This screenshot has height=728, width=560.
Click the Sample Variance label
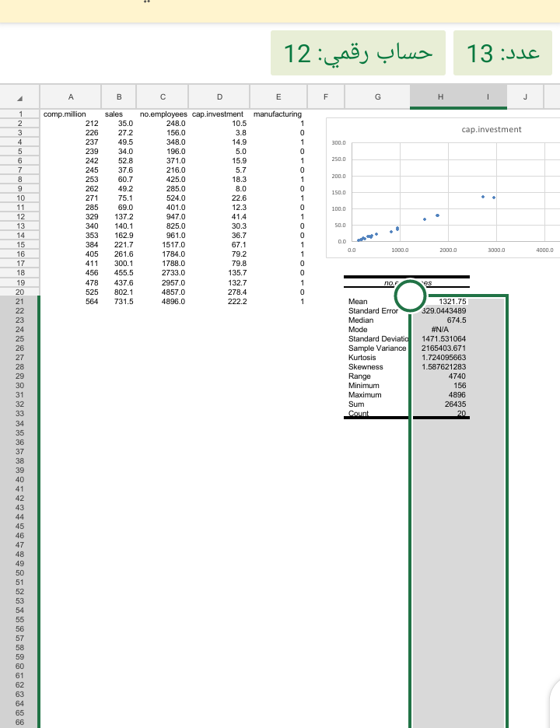(377, 348)
